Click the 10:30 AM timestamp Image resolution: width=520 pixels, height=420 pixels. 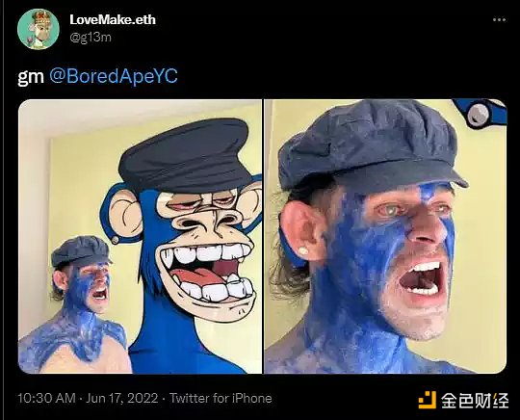click(46, 398)
